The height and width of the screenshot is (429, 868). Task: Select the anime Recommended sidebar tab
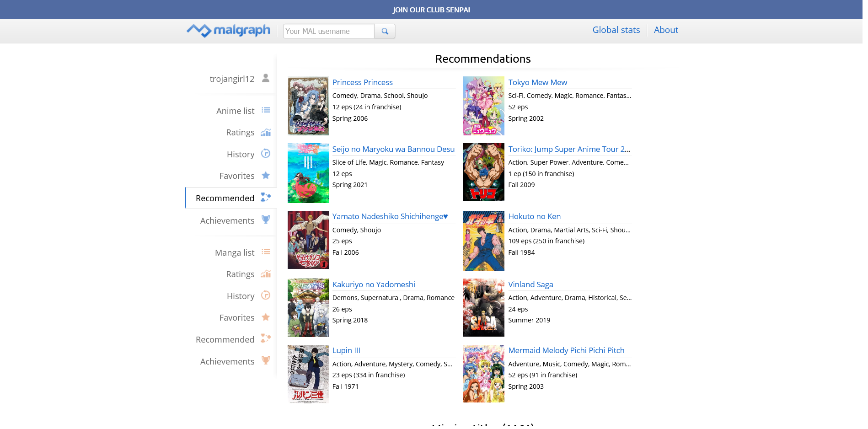(225, 198)
